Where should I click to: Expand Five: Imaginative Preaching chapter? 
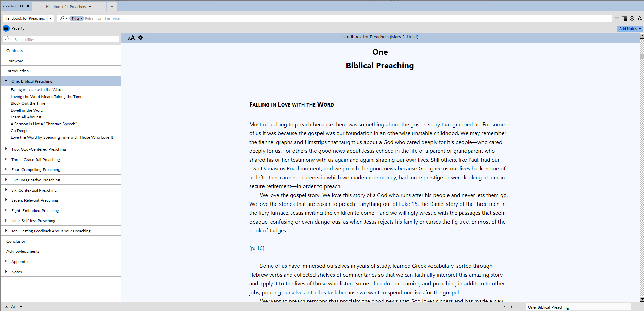coord(6,180)
